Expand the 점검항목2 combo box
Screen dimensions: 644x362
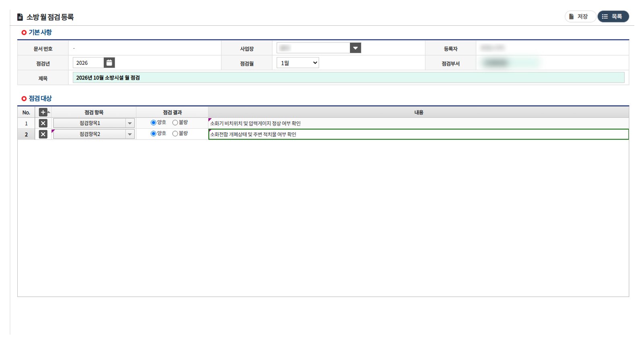[x=130, y=134]
